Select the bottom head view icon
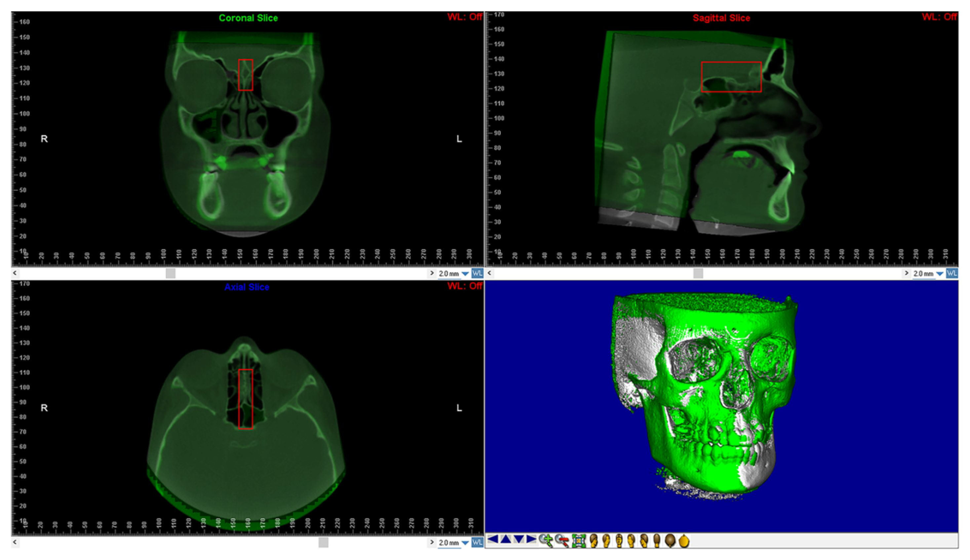Image resolution: width=970 pixels, height=560 pixels. (x=684, y=541)
